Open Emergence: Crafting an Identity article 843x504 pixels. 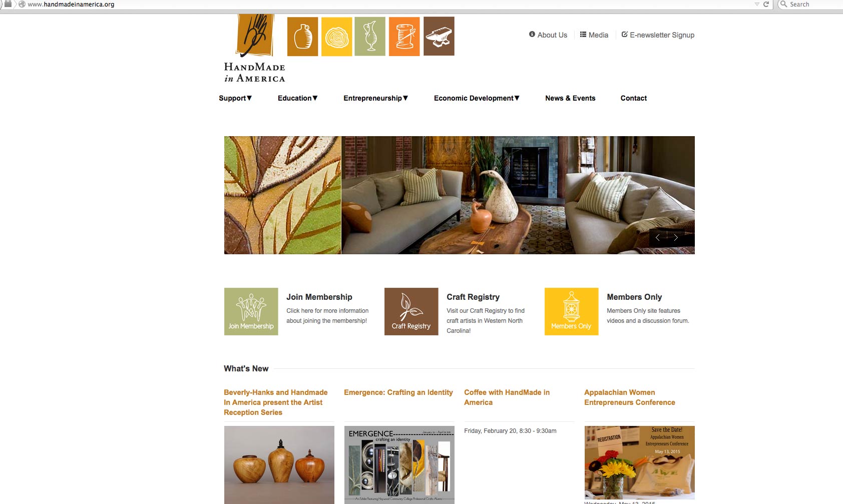click(398, 392)
